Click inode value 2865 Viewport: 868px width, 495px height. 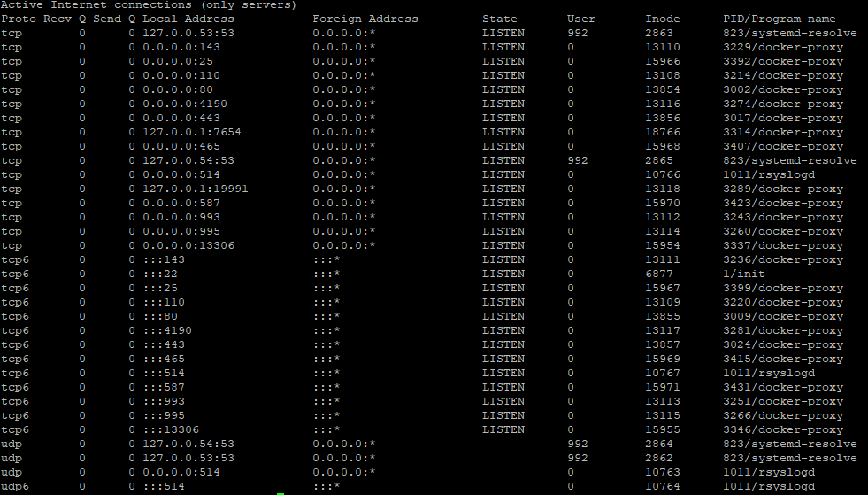659,161
